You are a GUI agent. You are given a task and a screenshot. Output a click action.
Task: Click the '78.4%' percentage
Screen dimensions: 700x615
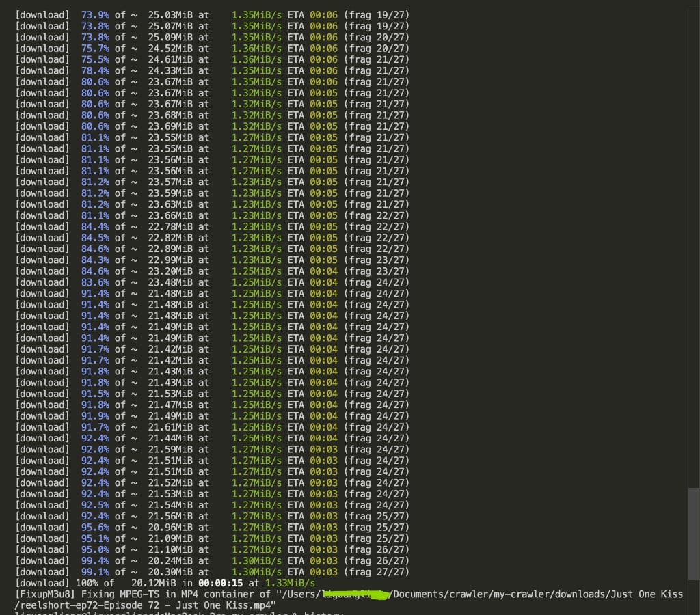(95, 71)
